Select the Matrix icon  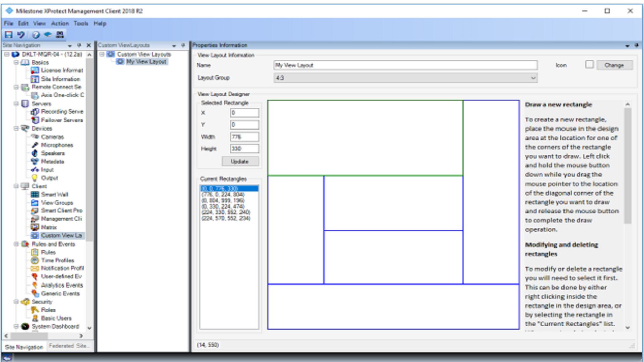click(35, 227)
